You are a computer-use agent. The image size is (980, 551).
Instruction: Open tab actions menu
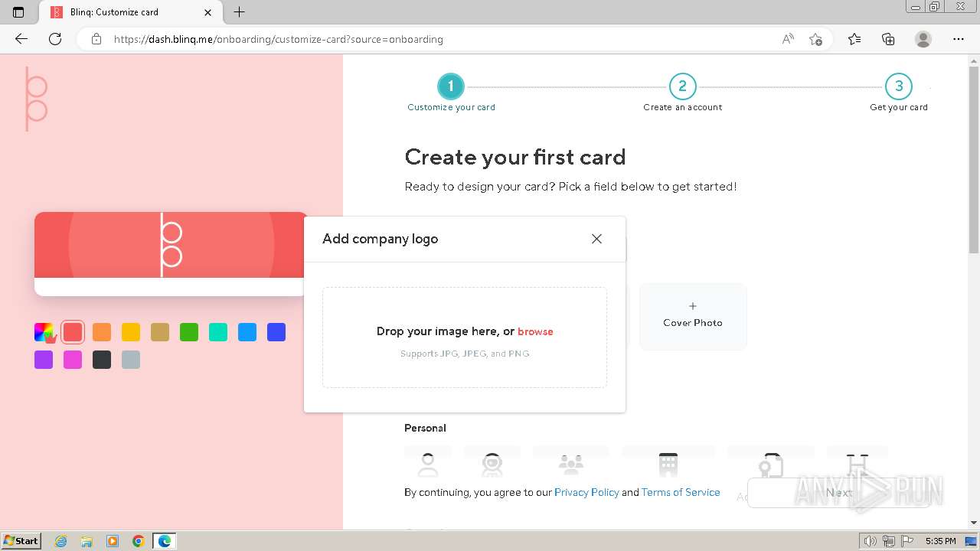pos(18,12)
